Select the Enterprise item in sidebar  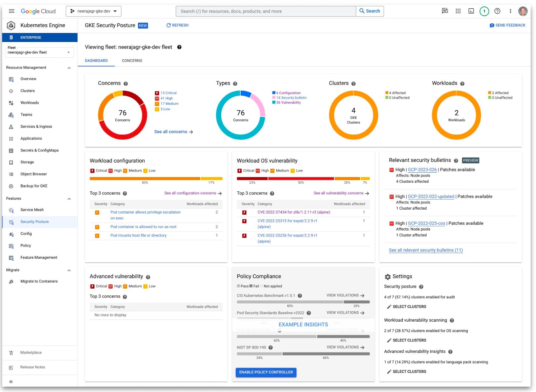(40, 37)
